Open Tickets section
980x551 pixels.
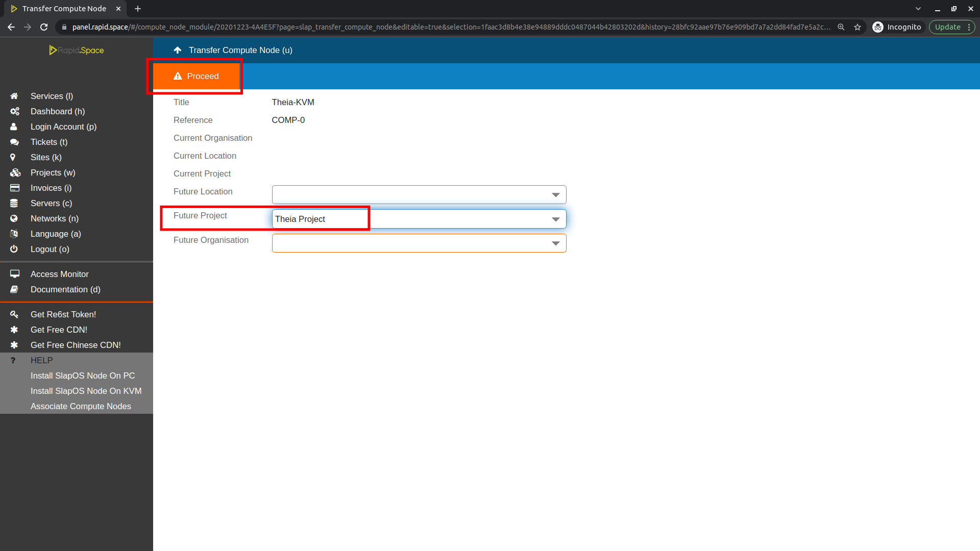tap(48, 142)
